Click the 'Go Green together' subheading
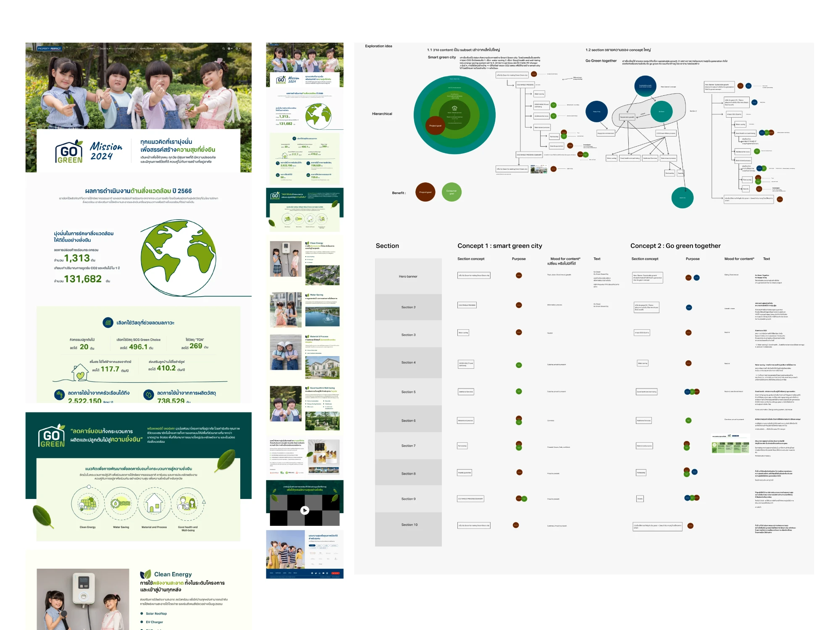 pyautogui.click(x=601, y=60)
